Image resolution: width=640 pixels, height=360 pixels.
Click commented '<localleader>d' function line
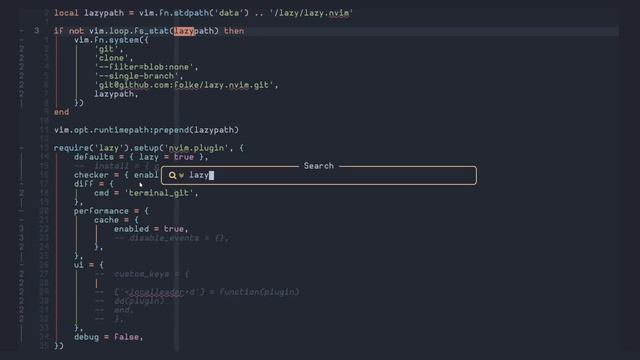pyautogui.click(x=197, y=292)
